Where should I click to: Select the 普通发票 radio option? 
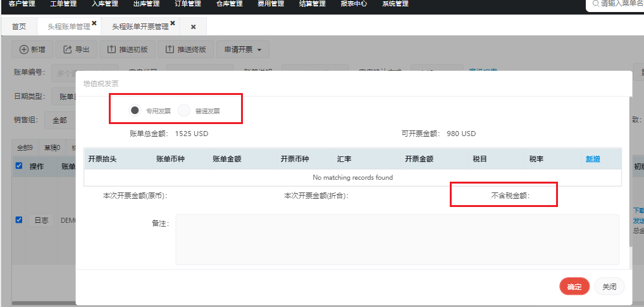184,111
